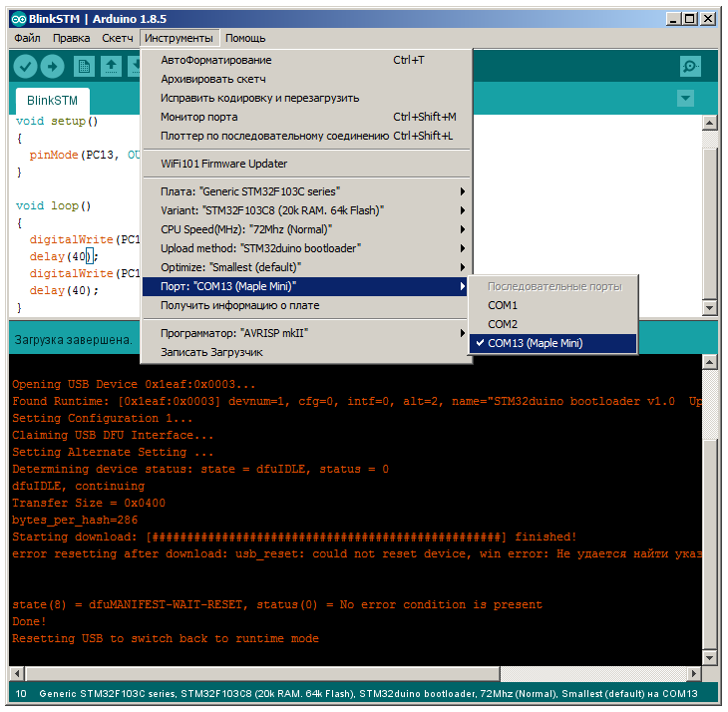
Task: Click editor scrollbar down arrow
Action: pyautogui.click(x=709, y=308)
